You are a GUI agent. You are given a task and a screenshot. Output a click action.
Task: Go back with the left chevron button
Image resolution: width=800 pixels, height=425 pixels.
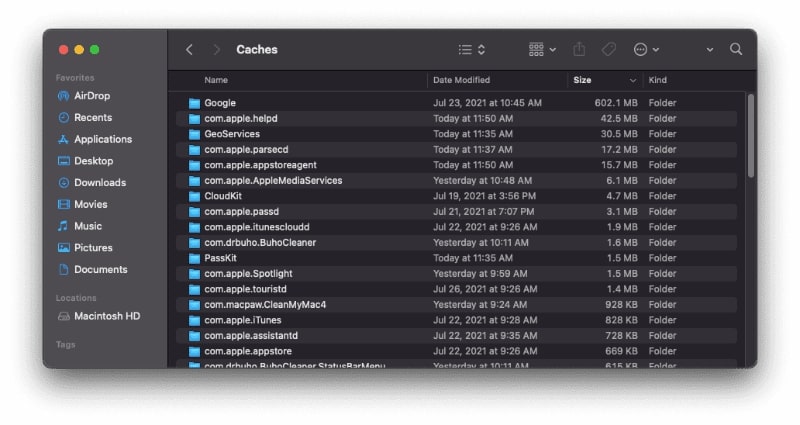(x=189, y=49)
